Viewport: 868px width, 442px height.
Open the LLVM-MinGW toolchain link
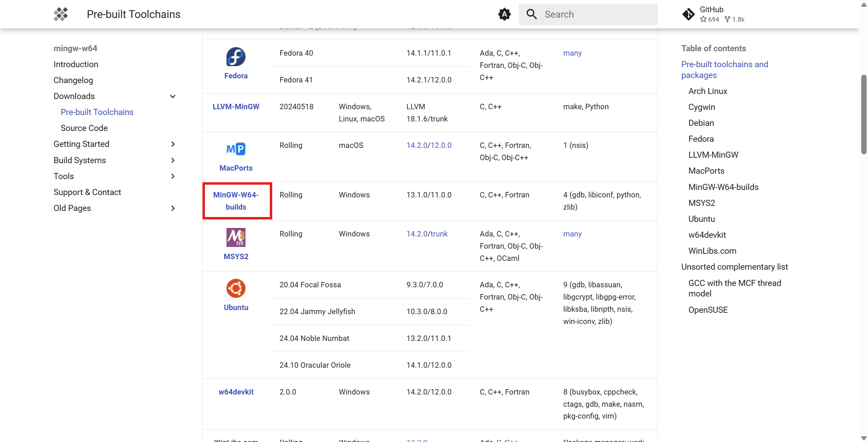tap(236, 107)
